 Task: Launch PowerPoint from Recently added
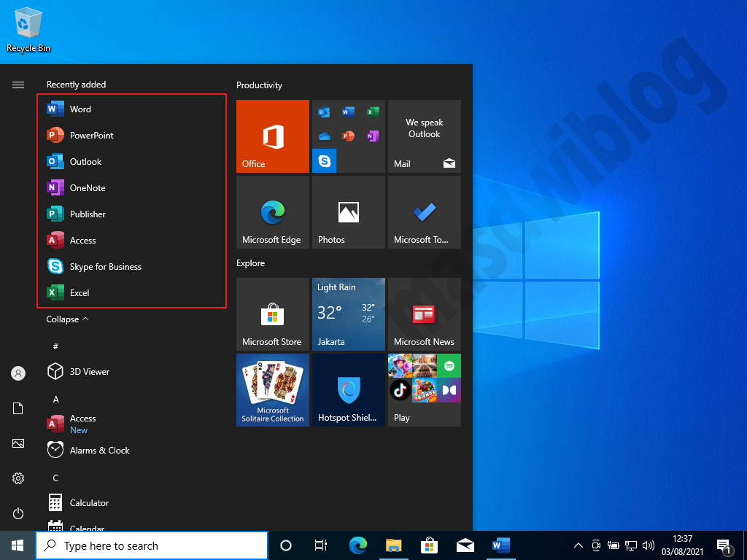pyautogui.click(x=131, y=135)
